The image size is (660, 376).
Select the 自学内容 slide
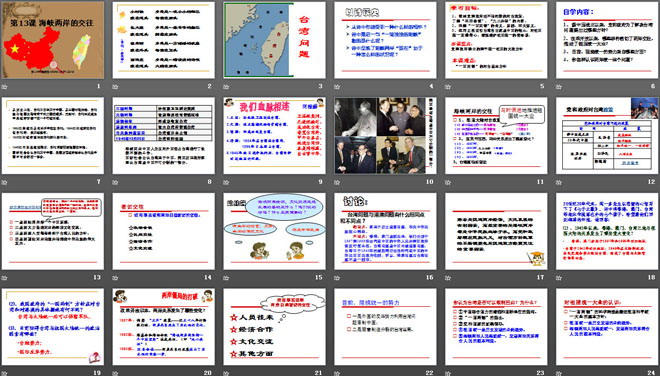tap(607, 40)
